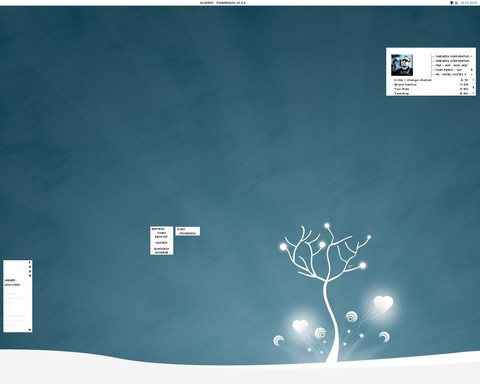480x384 pixels.
Task: Choose the bottom entry of the center menu
Action: click(x=162, y=252)
